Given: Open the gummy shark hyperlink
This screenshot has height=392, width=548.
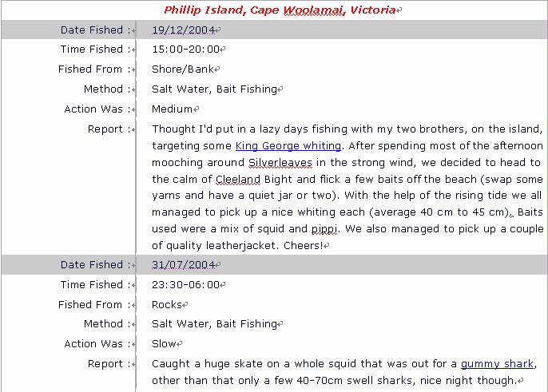Looking at the screenshot, I should pos(497,364).
